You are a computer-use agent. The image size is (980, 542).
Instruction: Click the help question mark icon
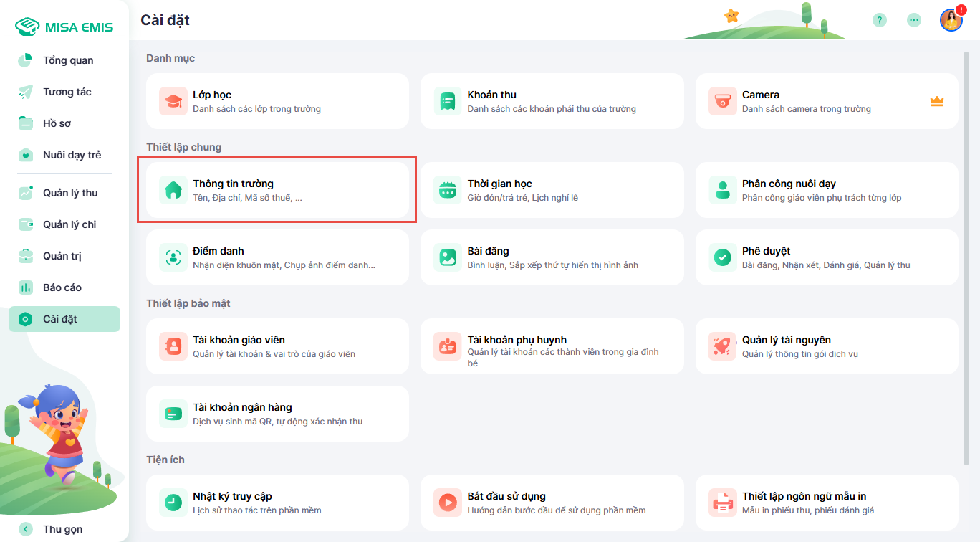click(880, 20)
